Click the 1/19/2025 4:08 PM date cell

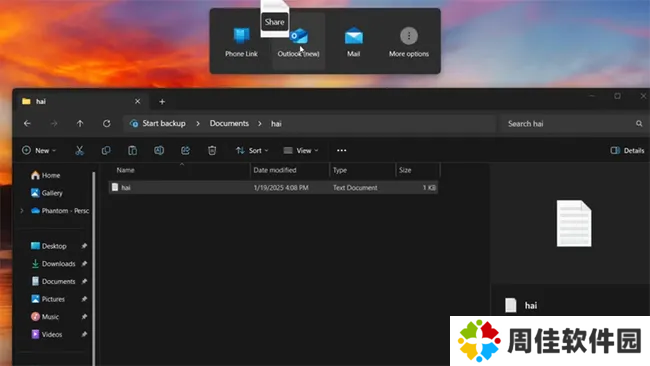[281, 188]
